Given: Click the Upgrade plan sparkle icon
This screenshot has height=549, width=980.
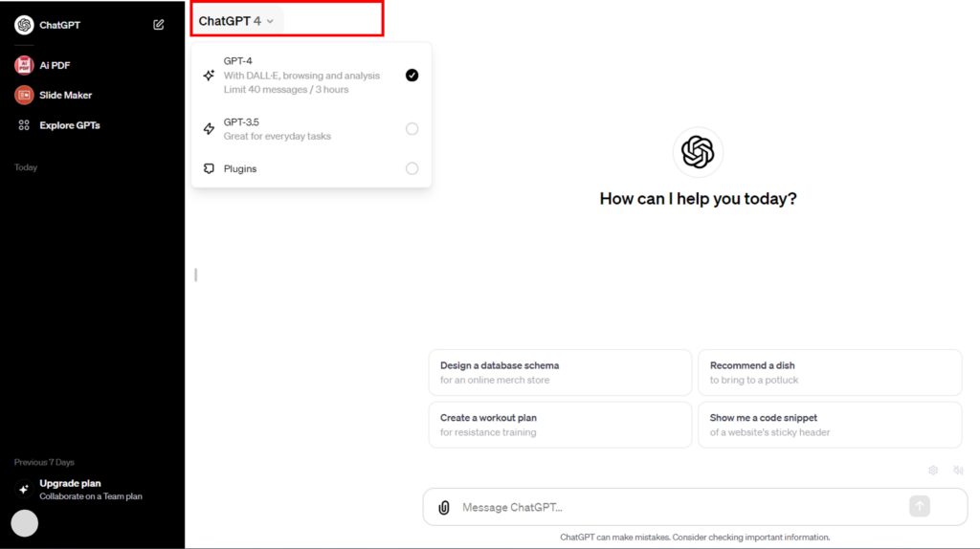Looking at the screenshot, I should [24, 489].
